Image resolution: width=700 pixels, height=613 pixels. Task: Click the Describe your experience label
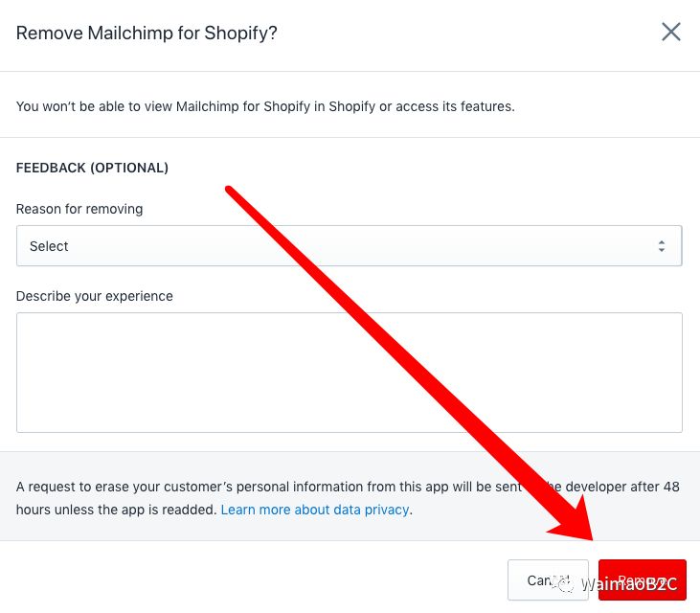(x=95, y=296)
